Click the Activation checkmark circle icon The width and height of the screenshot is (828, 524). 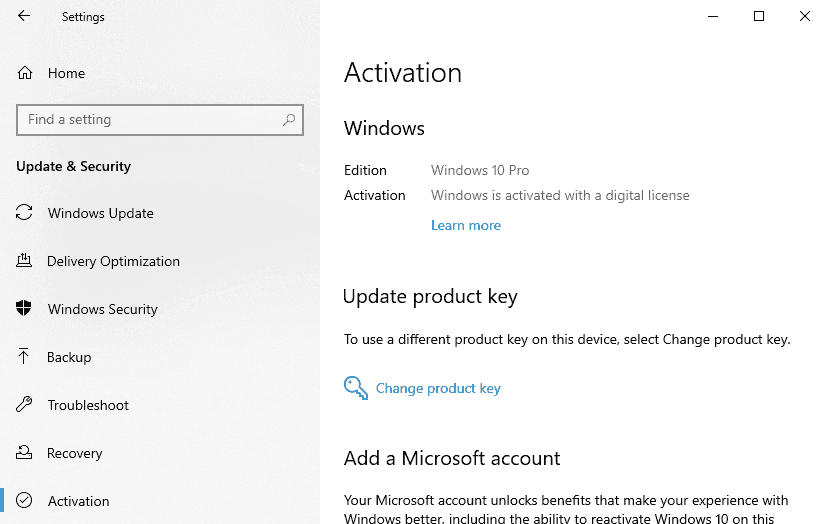click(x=24, y=500)
